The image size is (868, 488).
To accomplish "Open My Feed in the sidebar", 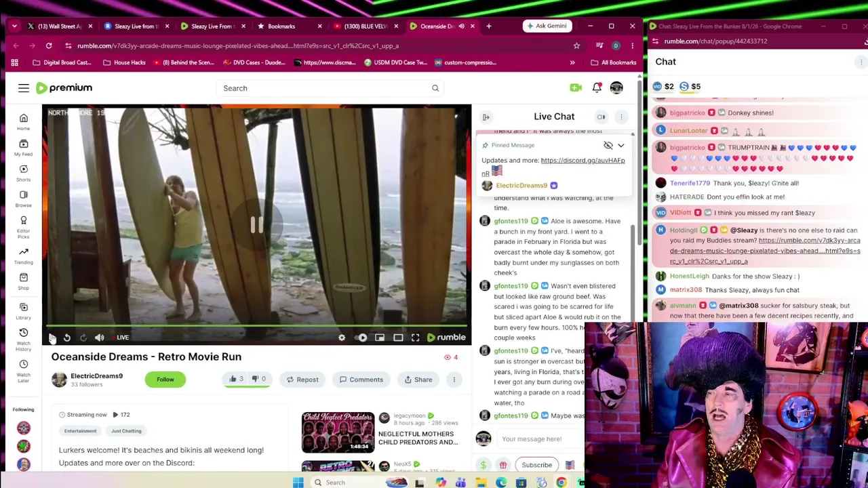I will coord(23,148).
